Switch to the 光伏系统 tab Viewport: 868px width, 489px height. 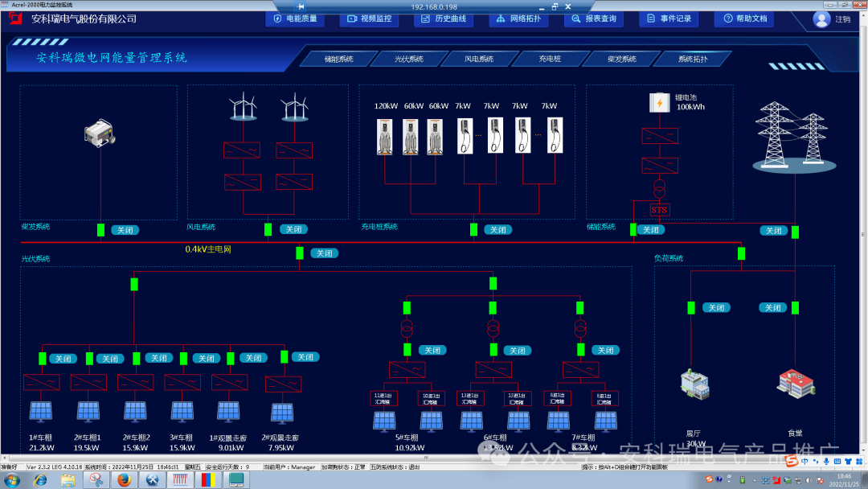[409, 59]
